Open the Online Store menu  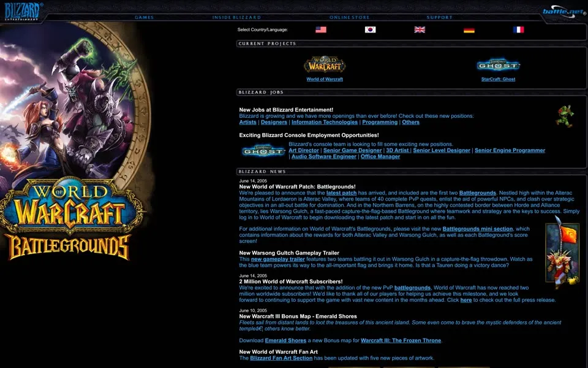click(x=350, y=17)
